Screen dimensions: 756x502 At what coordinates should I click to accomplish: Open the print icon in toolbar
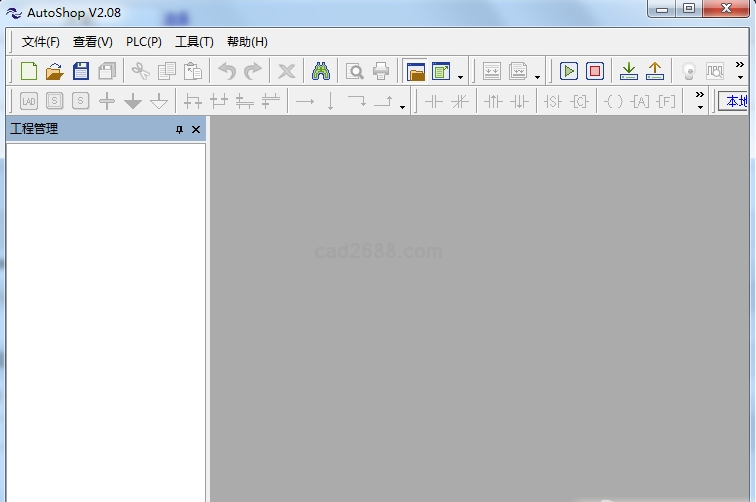point(381,71)
